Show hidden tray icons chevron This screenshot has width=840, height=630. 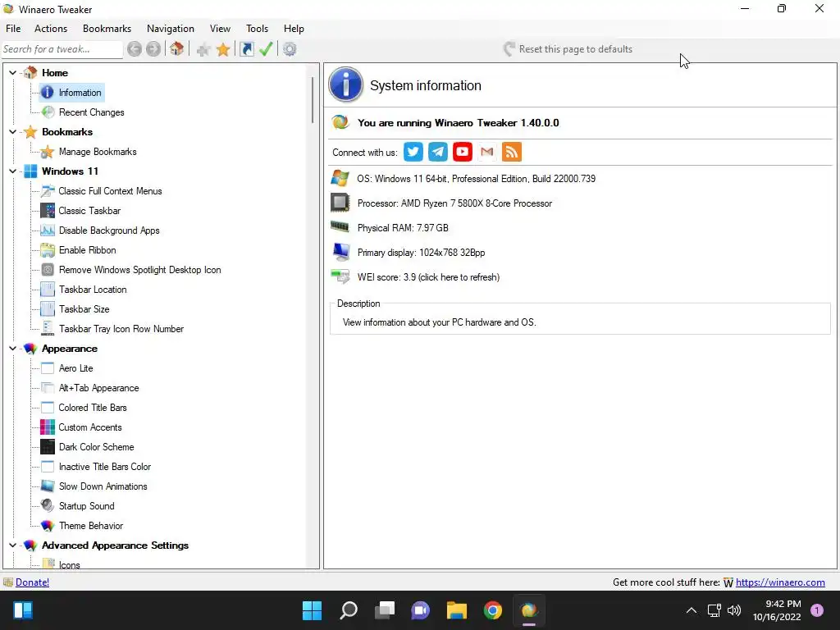(692, 610)
